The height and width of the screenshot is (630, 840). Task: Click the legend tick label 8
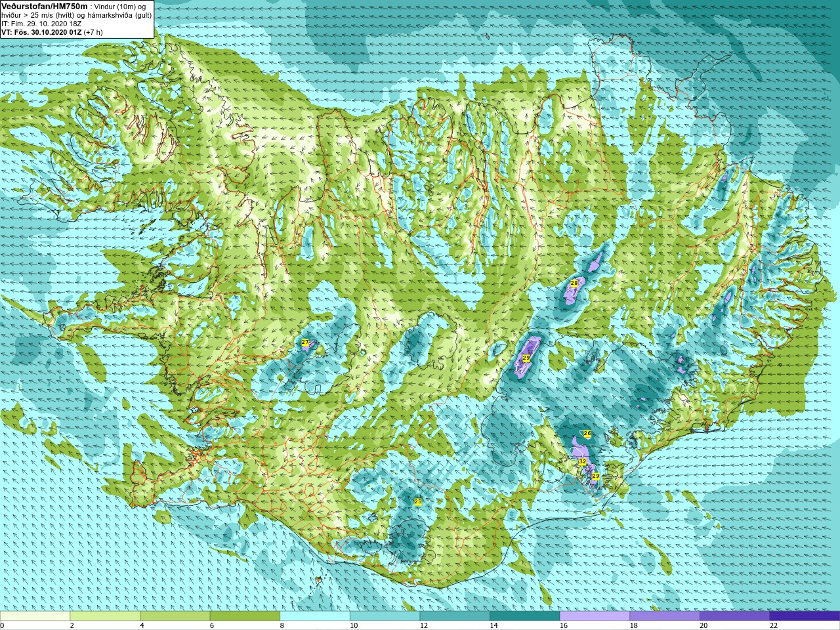(282, 625)
